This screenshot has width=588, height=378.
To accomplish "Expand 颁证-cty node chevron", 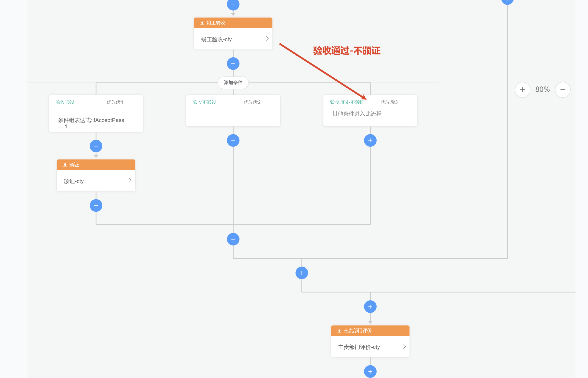I will click(x=130, y=180).
